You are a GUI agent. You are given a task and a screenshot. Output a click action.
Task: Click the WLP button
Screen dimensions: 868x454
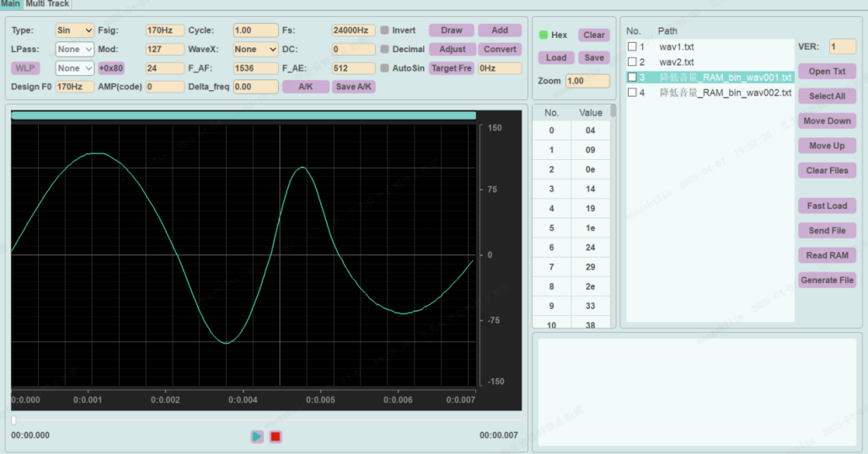pyautogui.click(x=25, y=68)
